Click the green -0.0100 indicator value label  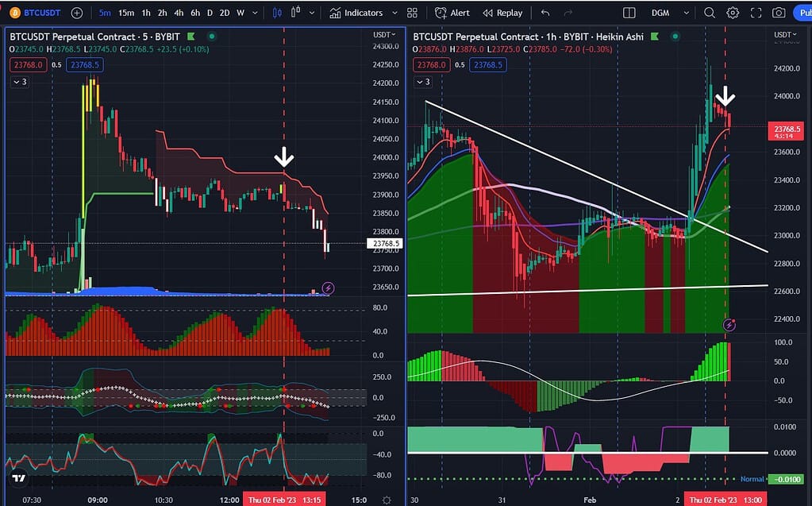point(786,479)
